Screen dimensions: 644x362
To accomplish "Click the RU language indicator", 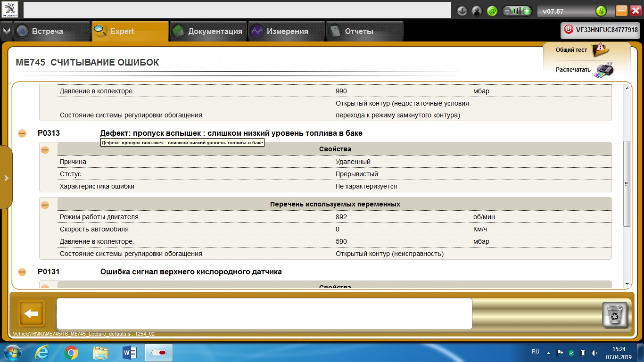I will click(536, 352).
